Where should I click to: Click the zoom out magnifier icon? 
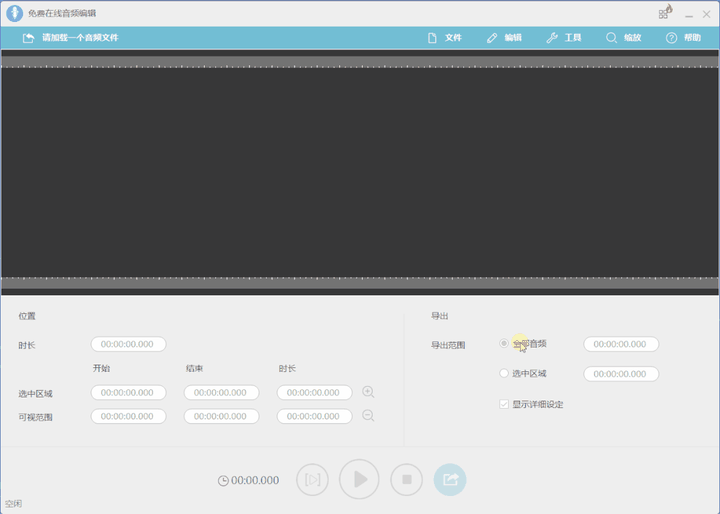pos(368,416)
